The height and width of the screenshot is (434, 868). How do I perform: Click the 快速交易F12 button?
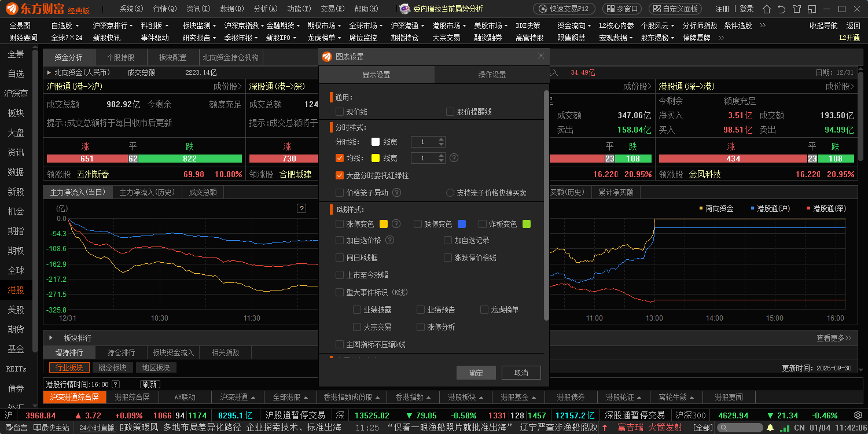click(564, 9)
